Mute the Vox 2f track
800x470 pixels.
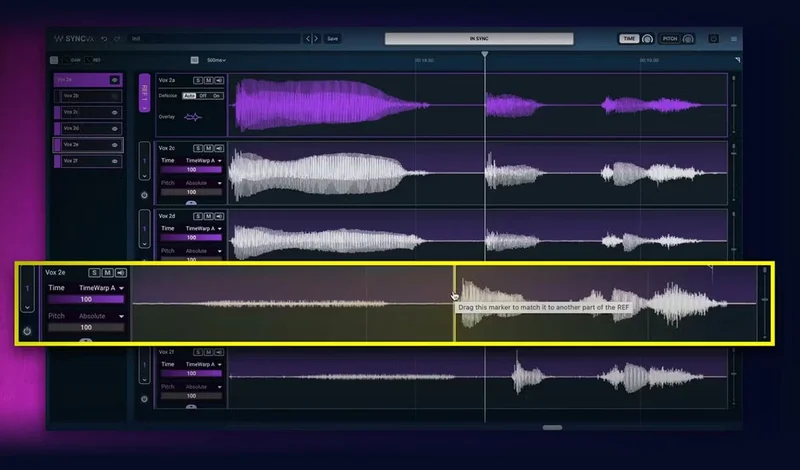coord(209,353)
